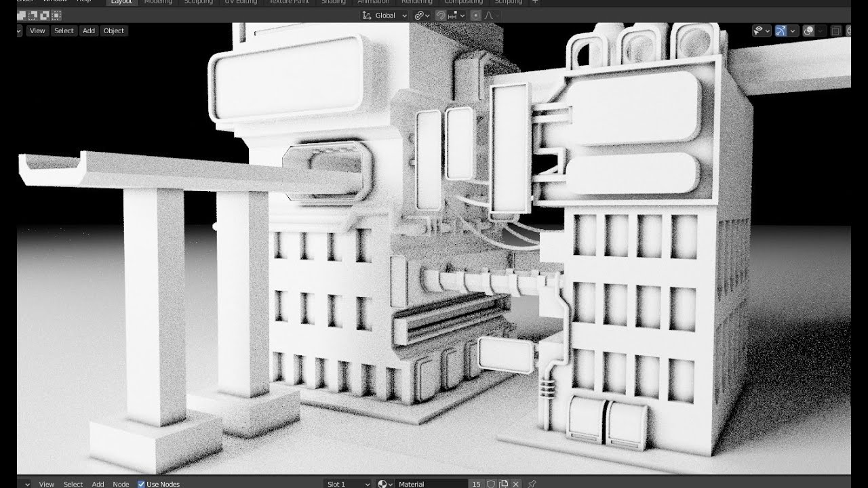Duplicate the material with new icon
Viewport: 868px width, 488px height.
point(504,484)
